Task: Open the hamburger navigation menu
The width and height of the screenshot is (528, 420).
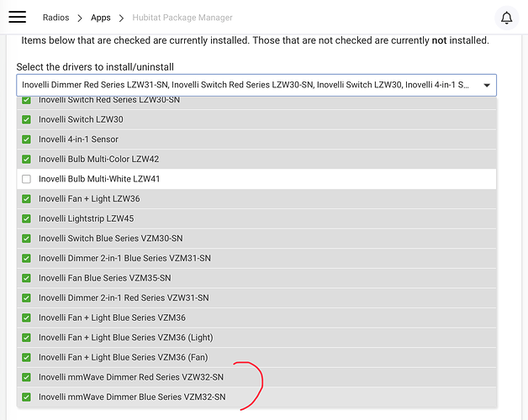Action: click(x=17, y=17)
